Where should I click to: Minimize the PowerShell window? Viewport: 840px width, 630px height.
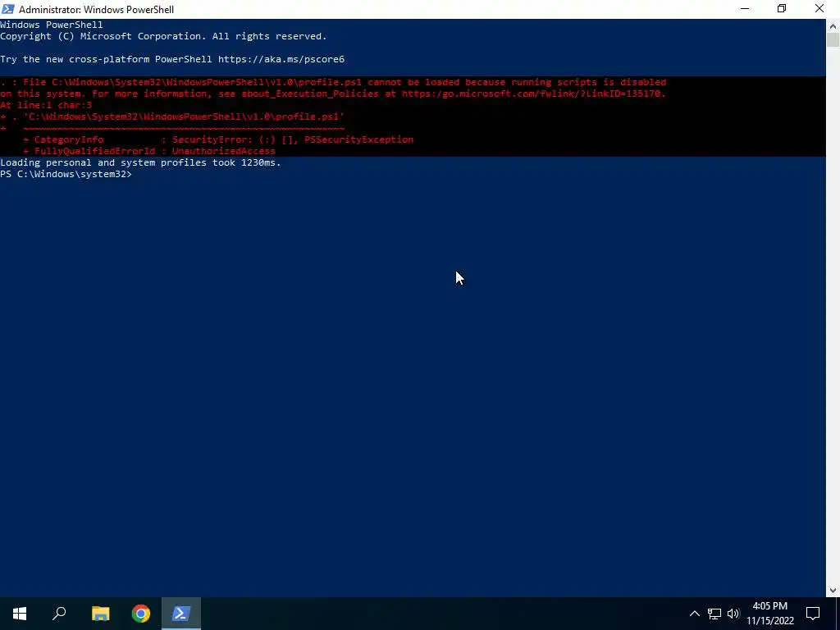[x=745, y=9]
